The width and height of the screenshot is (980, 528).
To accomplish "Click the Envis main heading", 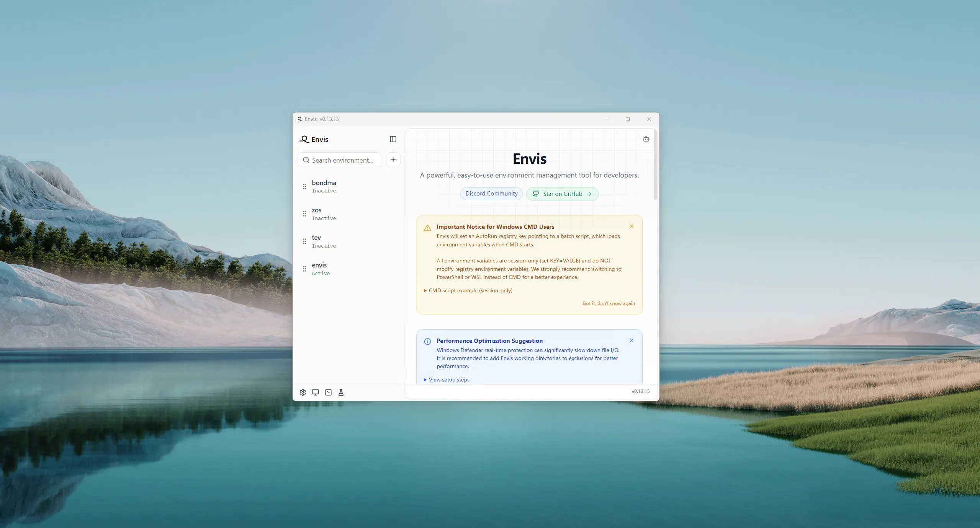I will (x=529, y=159).
